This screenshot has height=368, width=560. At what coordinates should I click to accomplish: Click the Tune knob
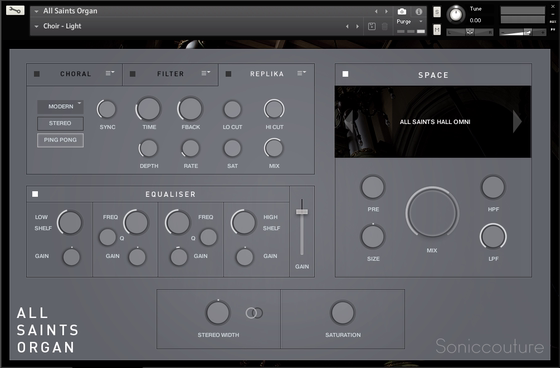(456, 14)
